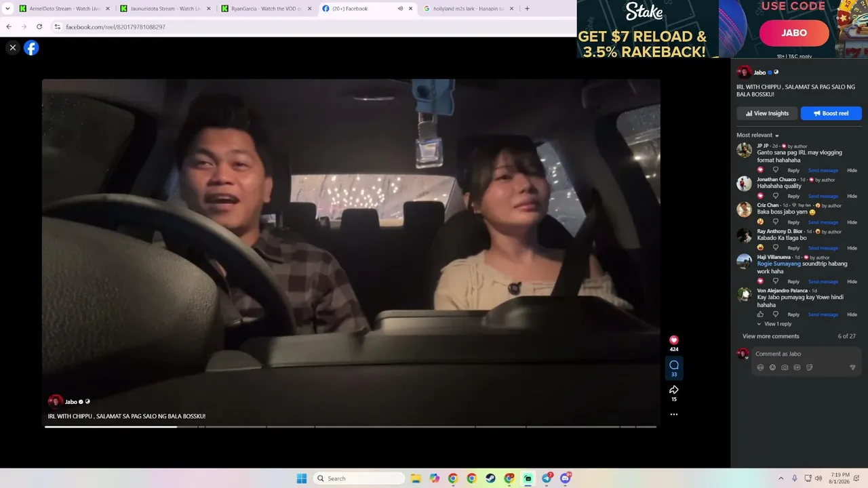Viewport: 868px width, 488px height.
Task: Reload the page
Action: pos(39,26)
